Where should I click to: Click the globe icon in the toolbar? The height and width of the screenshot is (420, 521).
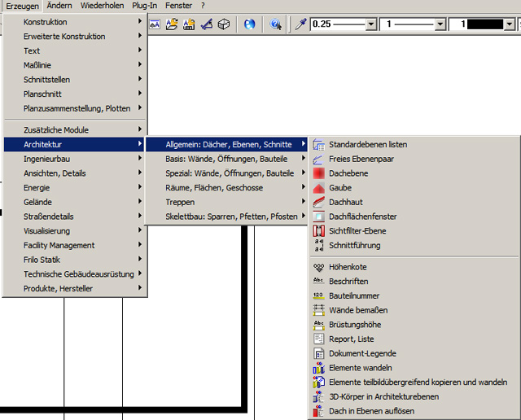click(x=248, y=24)
